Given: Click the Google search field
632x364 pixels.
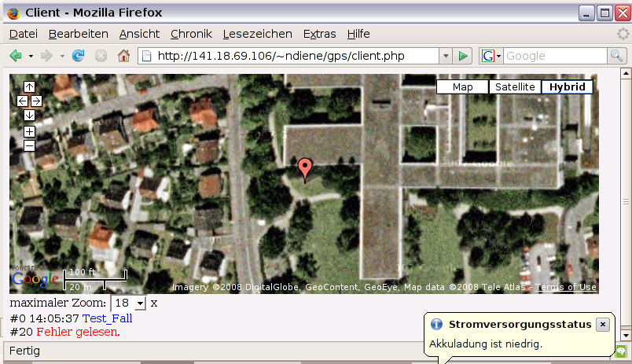Looking at the screenshot, I should pyautogui.click(x=556, y=56).
